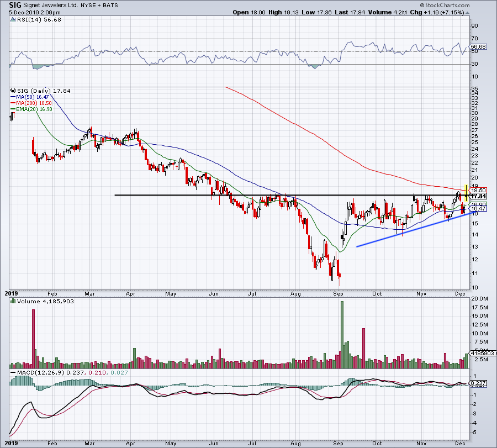Click the Volume 4,185,903 legend label
497x448 pixels.
[45, 301]
